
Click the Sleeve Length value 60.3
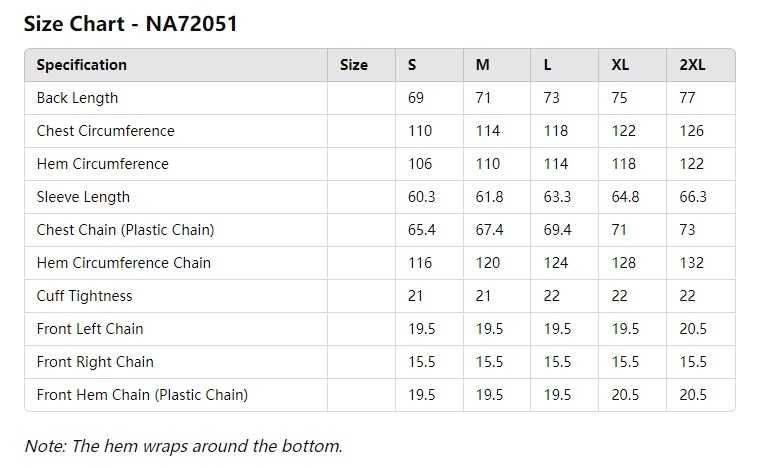tap(422, 197)
